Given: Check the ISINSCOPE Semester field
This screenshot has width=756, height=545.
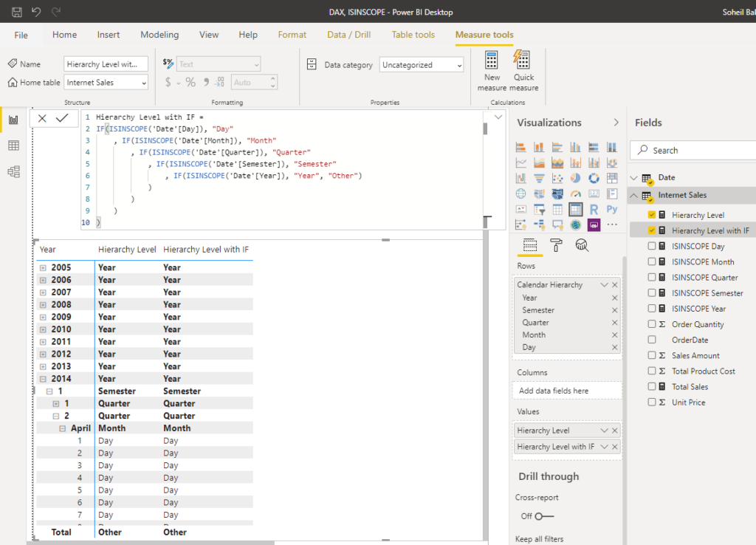Looking at the screenshot, I should pos(652,292).
